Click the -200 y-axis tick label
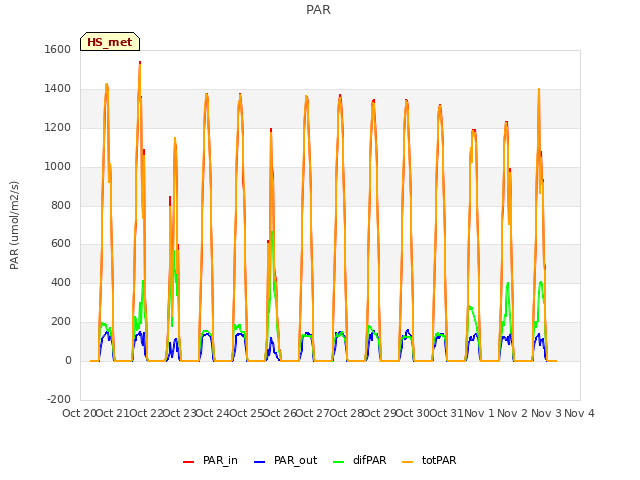The width and height of the screenshot is (640, 480). click(59, 399)
